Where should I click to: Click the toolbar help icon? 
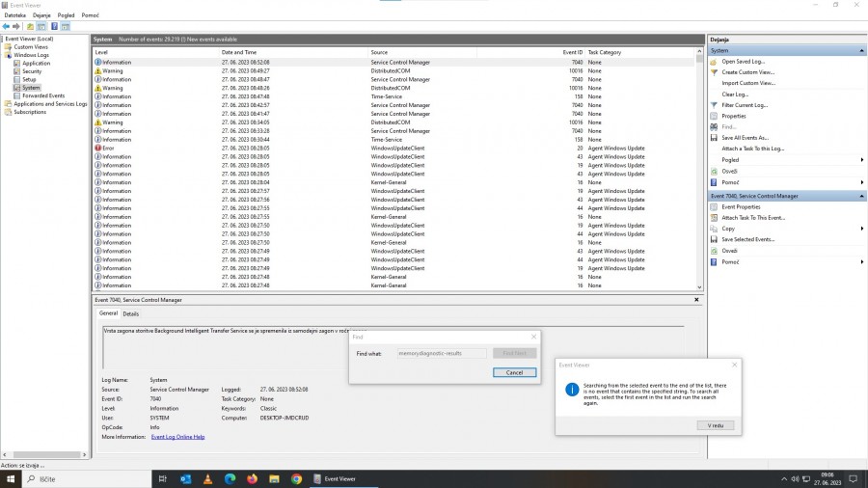click(x=54, y=26)
